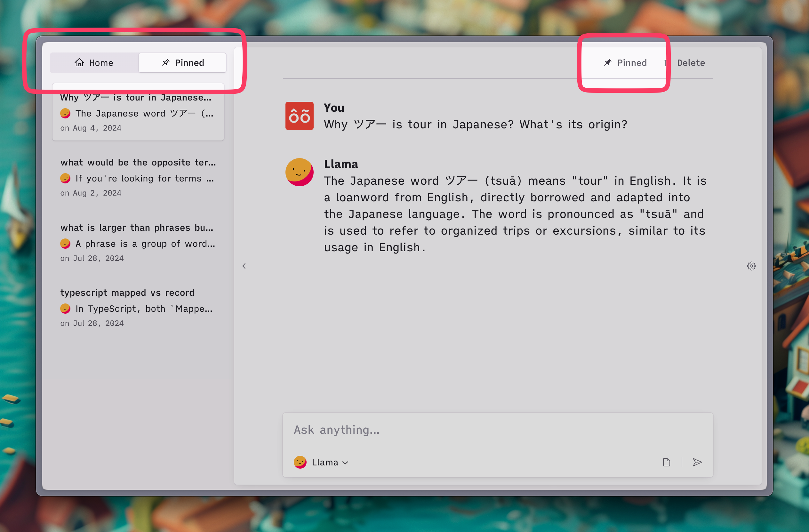Click the Llama avatar beside the reply

point(299,172)
